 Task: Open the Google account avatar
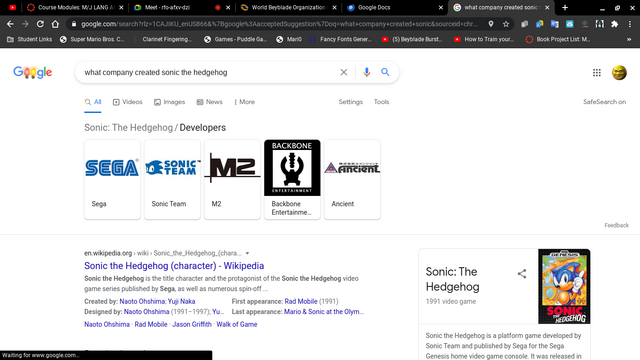pyautogui.click(x=619, y=73)
